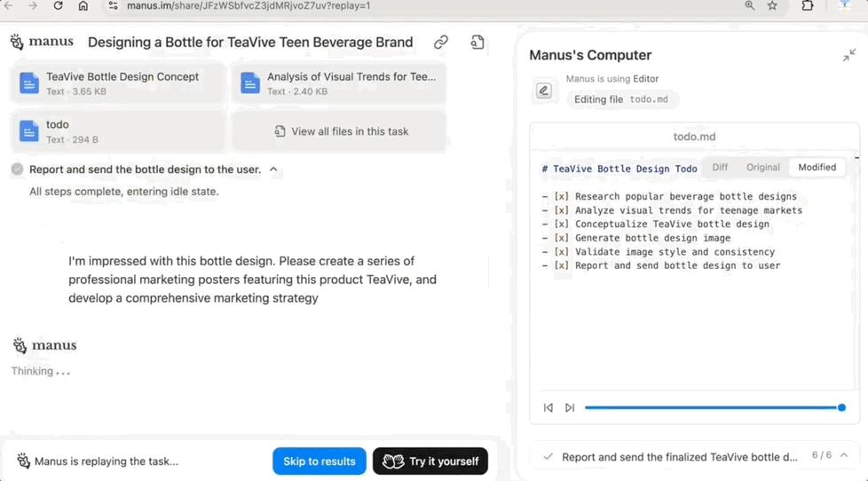This screenshot has width=868, height=481.
Task: Bookmark this page with the star icon
Action: (x=772, y=5)
